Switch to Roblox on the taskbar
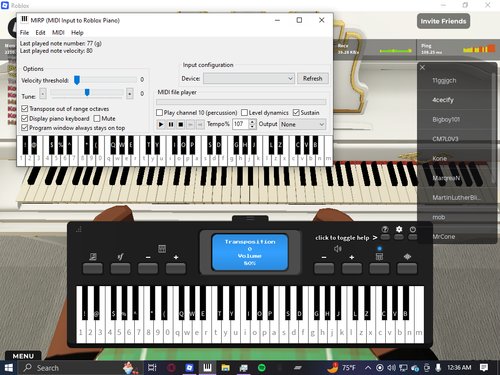500x375 pixels. (x=189, y=368)
